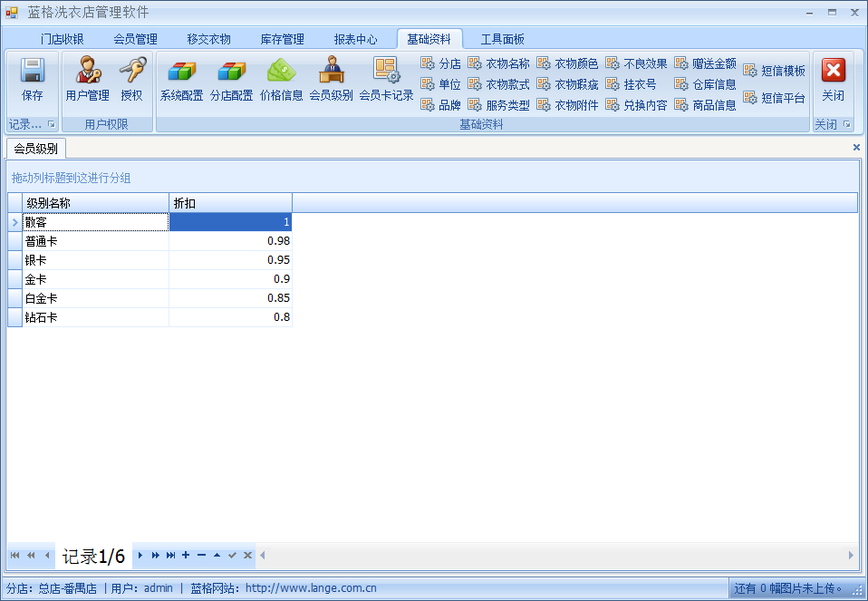
Task: Open 衣物瑕疵 clothing defect item
Action: (x=567, y=84)
